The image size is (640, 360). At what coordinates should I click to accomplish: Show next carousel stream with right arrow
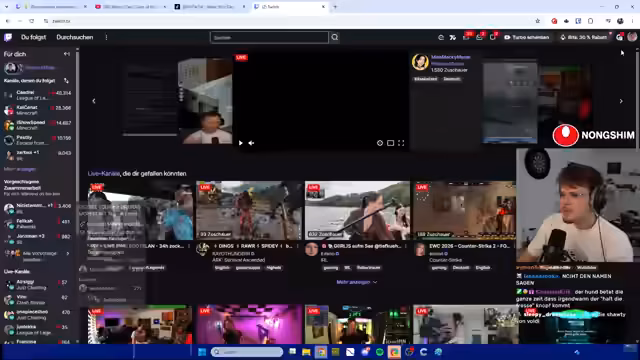coord(621,101)
